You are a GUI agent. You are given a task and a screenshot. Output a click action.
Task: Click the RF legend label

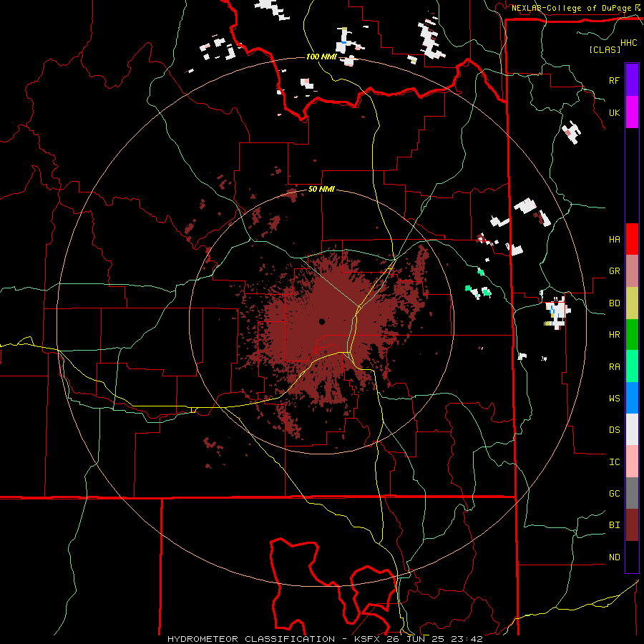point(614,80)
